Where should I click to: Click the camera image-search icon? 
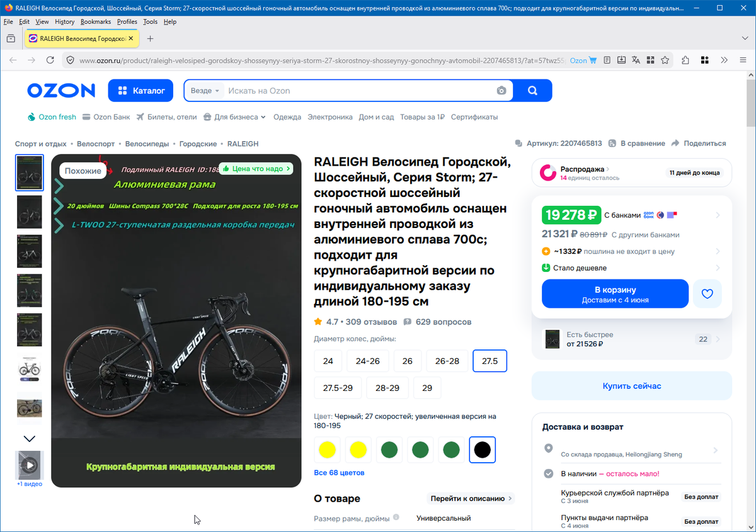(x=501, y=91)
